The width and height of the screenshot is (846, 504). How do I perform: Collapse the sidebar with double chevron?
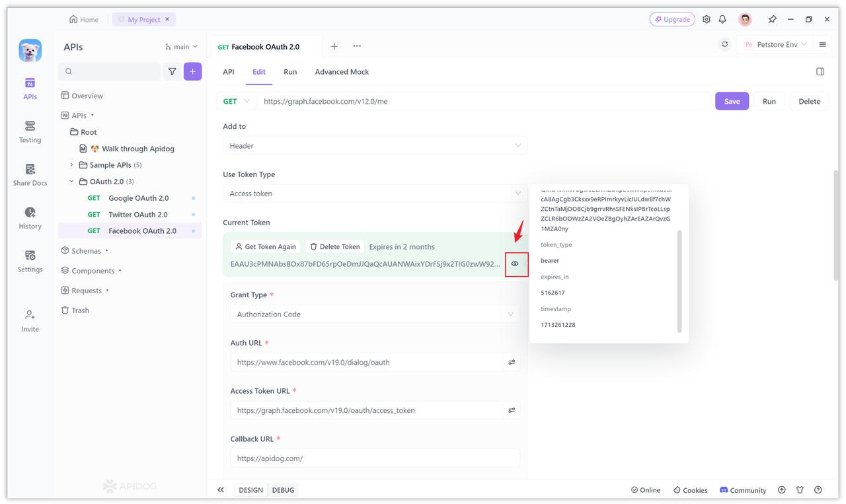[x=221, y=489]
